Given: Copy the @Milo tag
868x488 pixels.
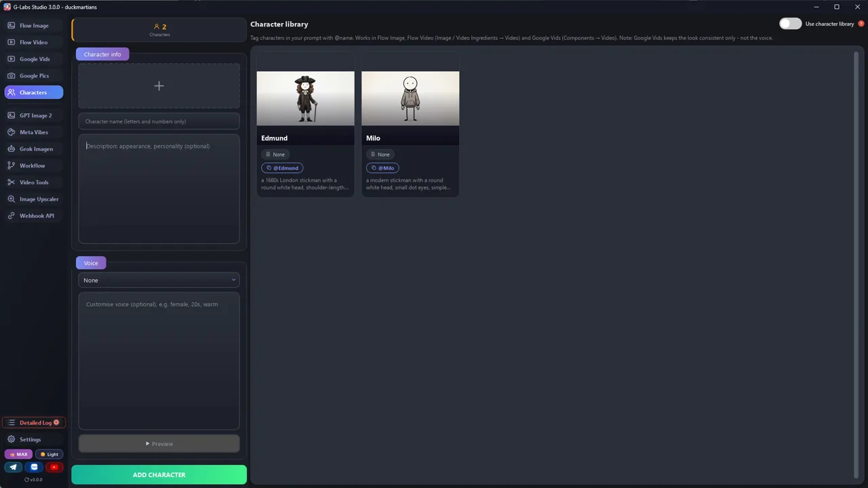Looking at the screenshot, I should (382, 168).
